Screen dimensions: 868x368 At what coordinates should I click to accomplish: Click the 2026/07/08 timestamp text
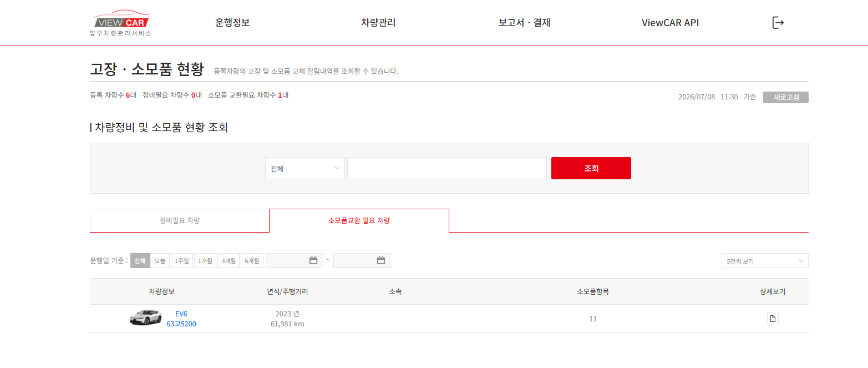[x=697, y=97]
